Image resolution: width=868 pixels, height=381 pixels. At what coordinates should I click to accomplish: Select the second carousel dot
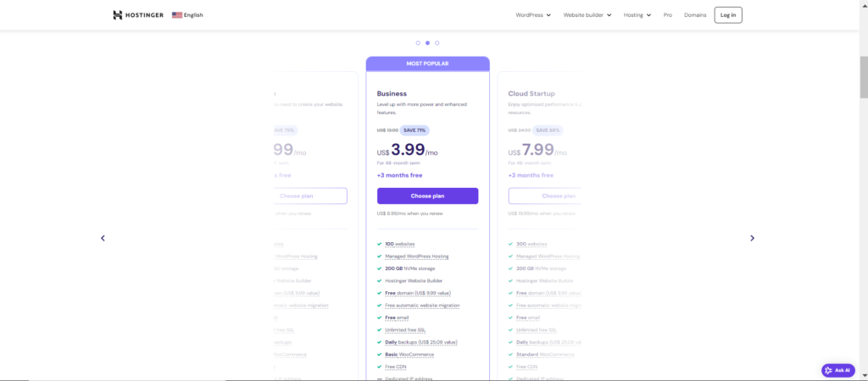[x=427, y=42]
